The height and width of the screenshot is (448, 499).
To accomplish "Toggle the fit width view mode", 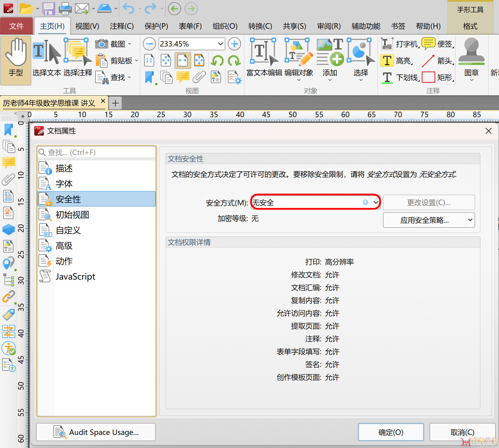I will (x=183, y=61).
